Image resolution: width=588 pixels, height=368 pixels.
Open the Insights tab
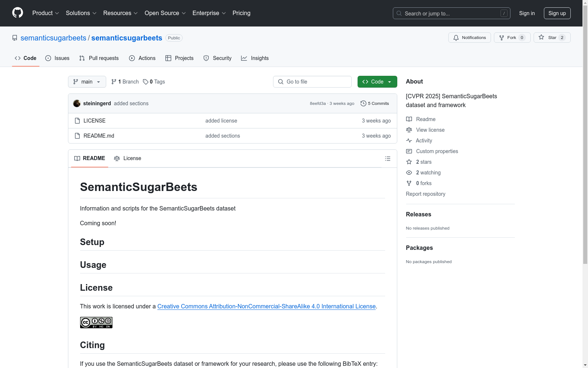(255, 58)
